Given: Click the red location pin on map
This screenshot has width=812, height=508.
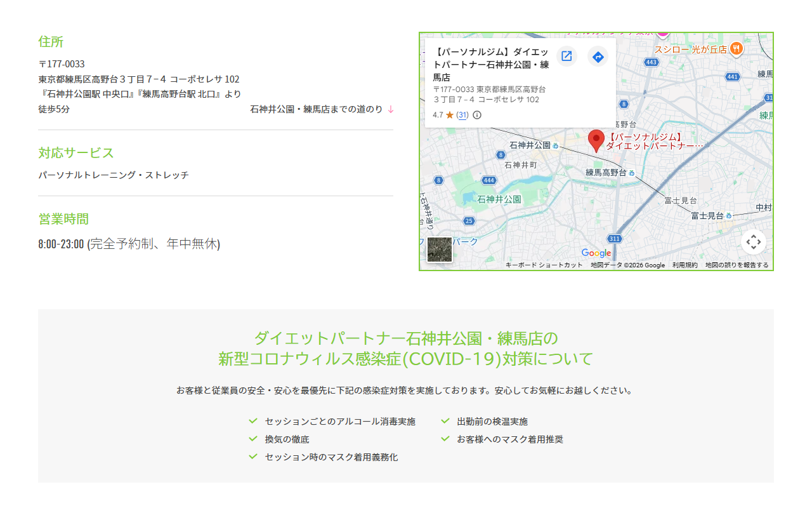Looking at the screenshot, I should pyautogui.click(x=596, y=140).
